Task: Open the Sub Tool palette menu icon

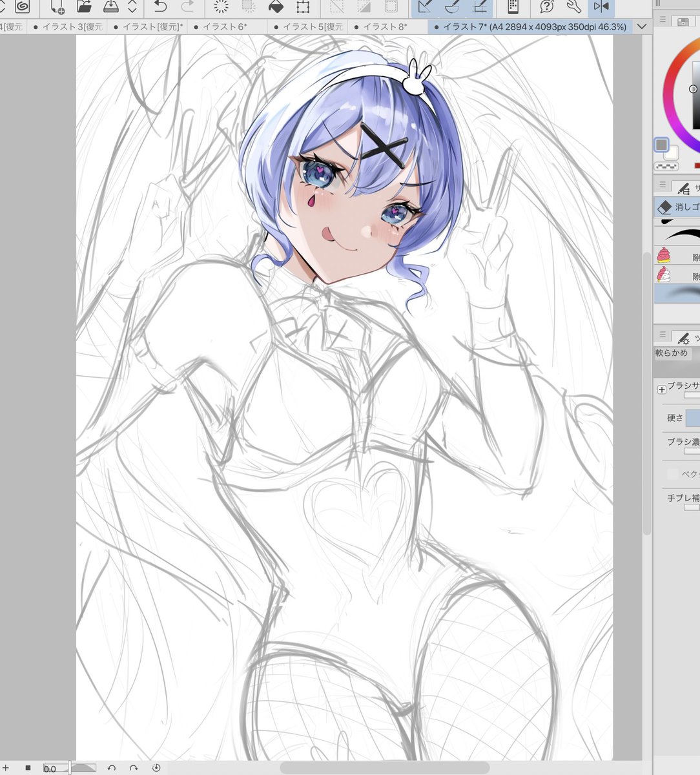Action: [662, 185]
